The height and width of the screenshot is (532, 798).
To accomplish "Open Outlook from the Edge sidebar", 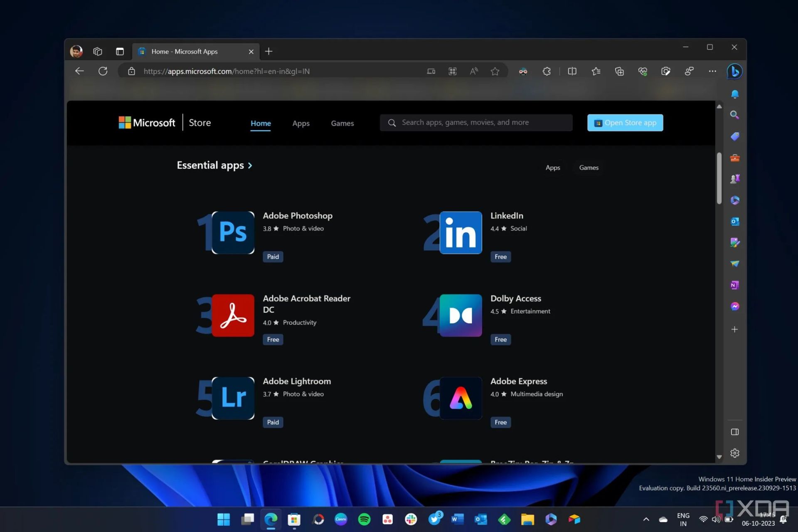I will (735, 222).
